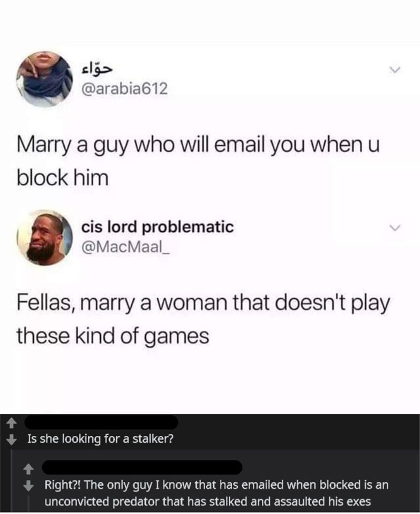The width and height of the screenshot is (420, 514).
Task: Open the @arabia612 handle link
Action: click(124, 88)
